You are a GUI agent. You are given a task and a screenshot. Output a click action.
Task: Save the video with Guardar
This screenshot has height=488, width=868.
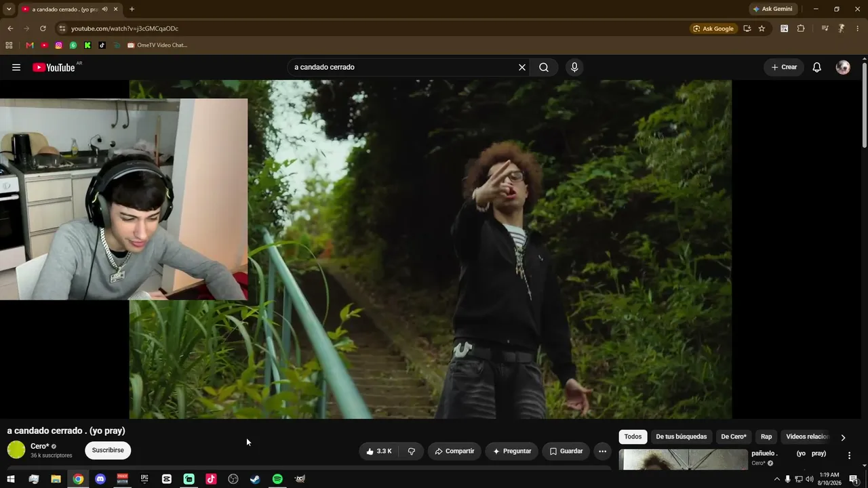(x=566, y=451)
